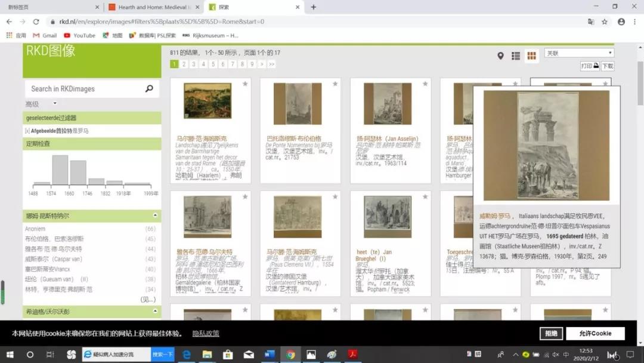Expand the advanced search dropdown arrow
The width and height of the screenshot is (644, 363).
point(55,104)
